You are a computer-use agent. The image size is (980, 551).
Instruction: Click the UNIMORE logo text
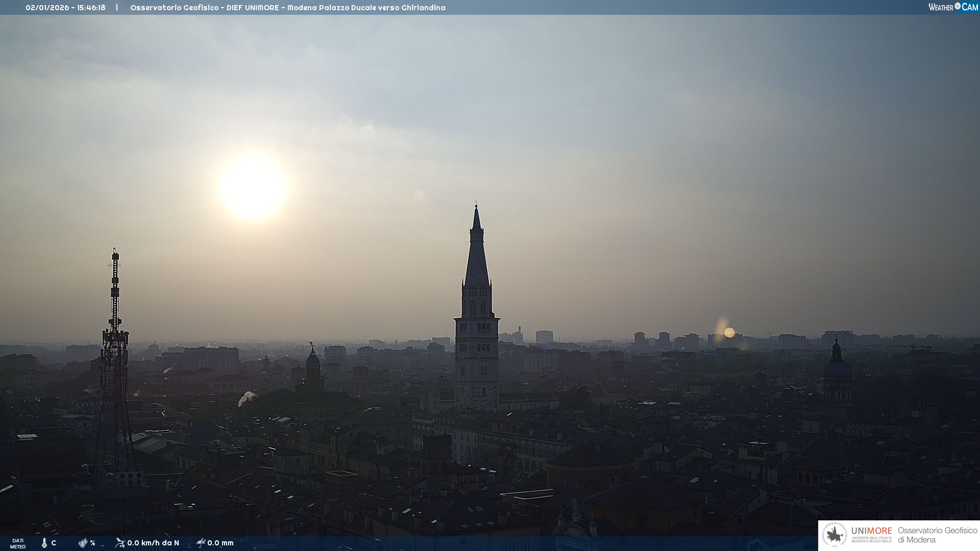871,531
